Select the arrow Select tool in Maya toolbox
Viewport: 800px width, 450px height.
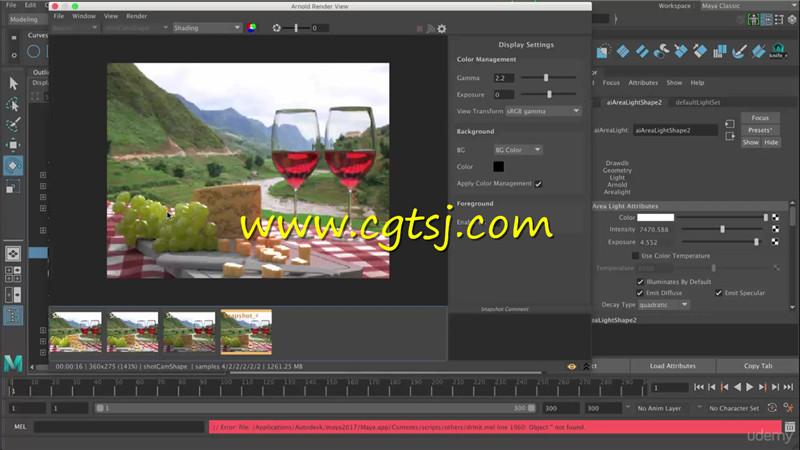click(13, 83)
